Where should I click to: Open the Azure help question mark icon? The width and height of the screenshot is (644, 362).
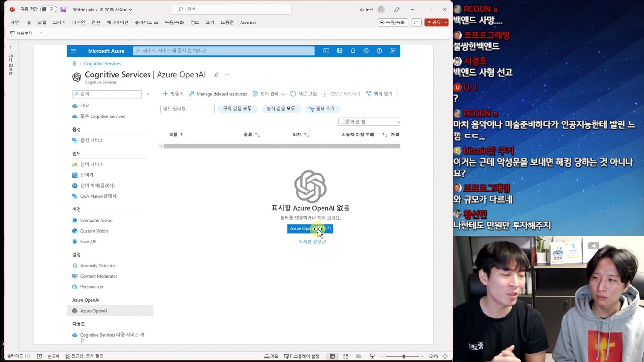pos(379,51)
